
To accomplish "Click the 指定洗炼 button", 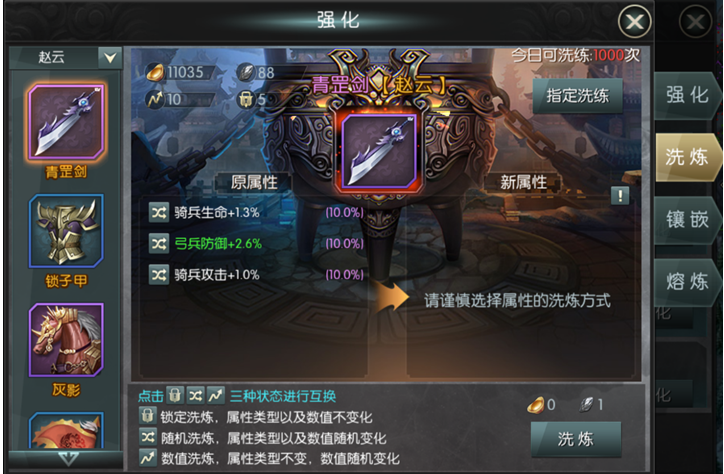I will [x=577, y=96].
